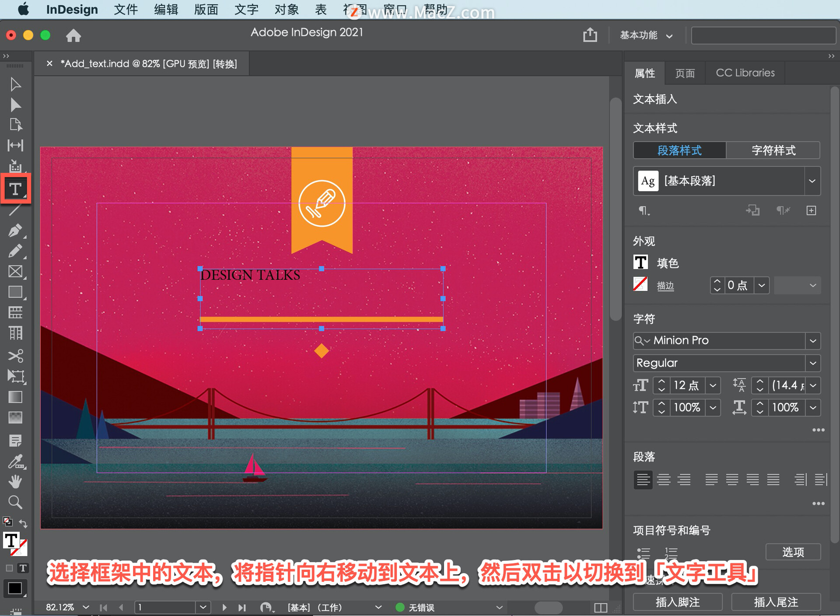The height and width of the screenshot is (616, 840).
Task: Select the Rectangle Frame tool
Action: (15, 272)
